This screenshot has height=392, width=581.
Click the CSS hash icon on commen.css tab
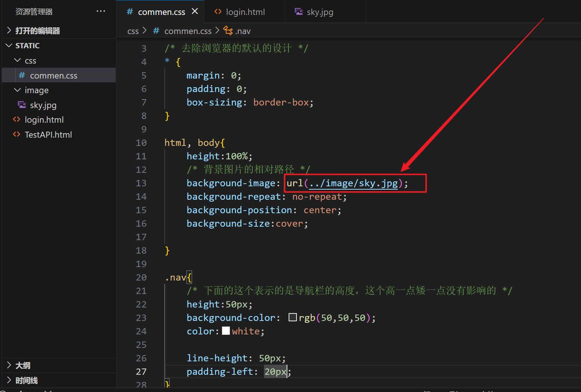(x=130, y=12)
